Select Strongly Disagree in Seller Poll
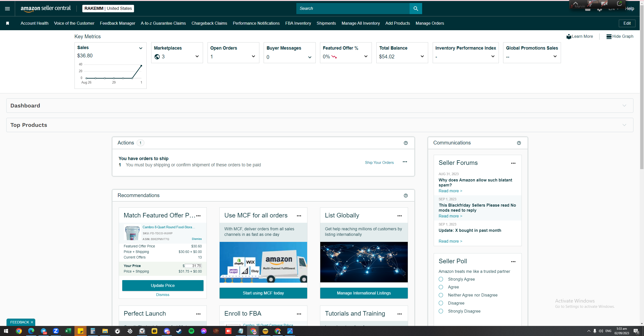 click(x=441, y=311)
